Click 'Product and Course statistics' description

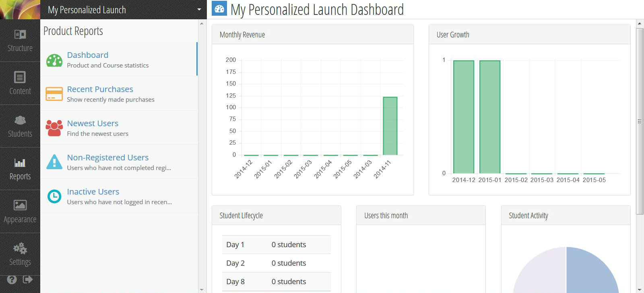click(108, 66)
